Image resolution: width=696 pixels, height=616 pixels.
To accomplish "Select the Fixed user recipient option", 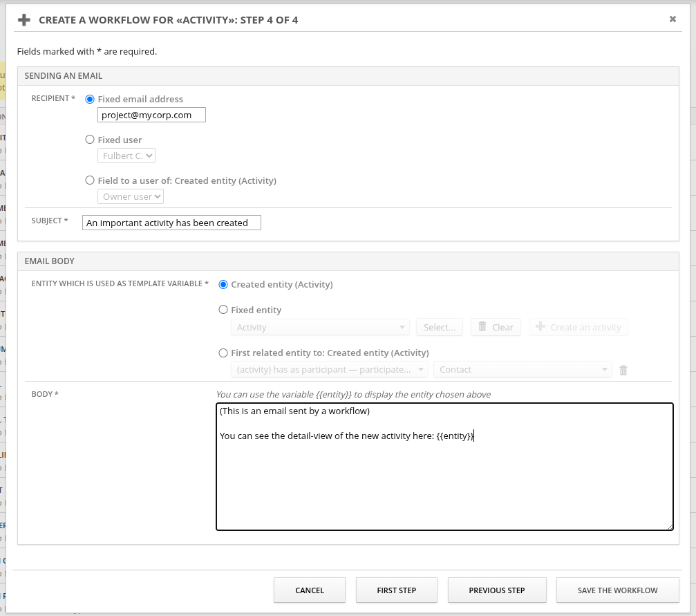I will pos(90,140).
